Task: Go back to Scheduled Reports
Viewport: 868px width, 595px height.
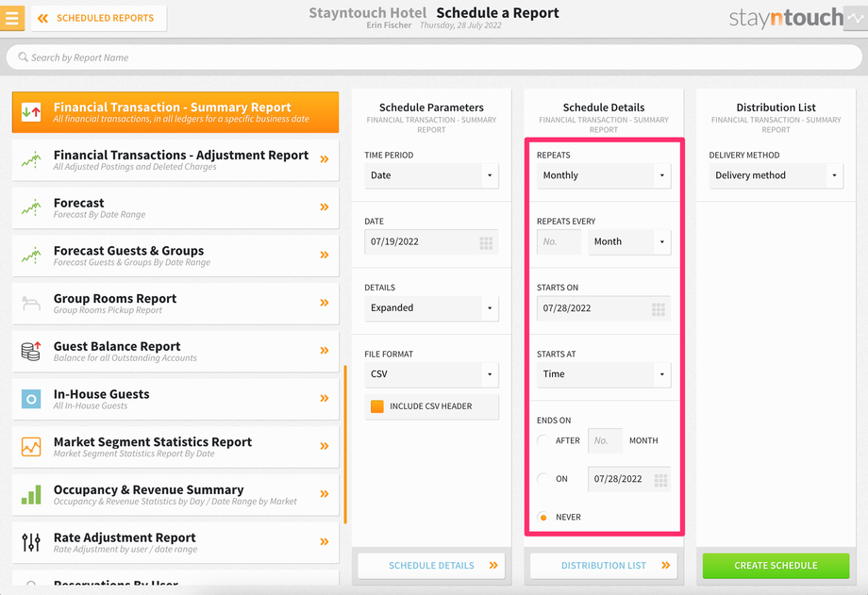Action: 99,18
